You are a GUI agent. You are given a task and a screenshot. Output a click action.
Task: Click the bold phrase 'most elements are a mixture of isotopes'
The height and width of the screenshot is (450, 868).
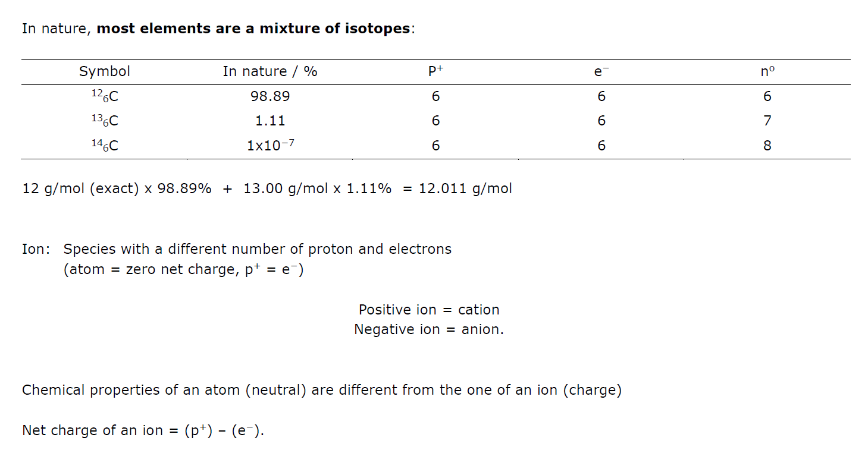click(253, 29)
